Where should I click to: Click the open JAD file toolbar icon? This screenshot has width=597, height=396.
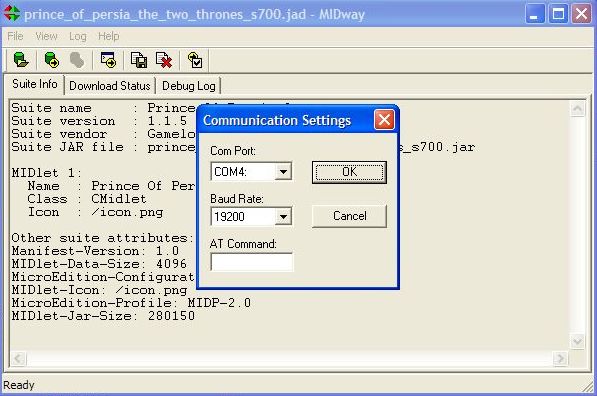tap(21, 60)
